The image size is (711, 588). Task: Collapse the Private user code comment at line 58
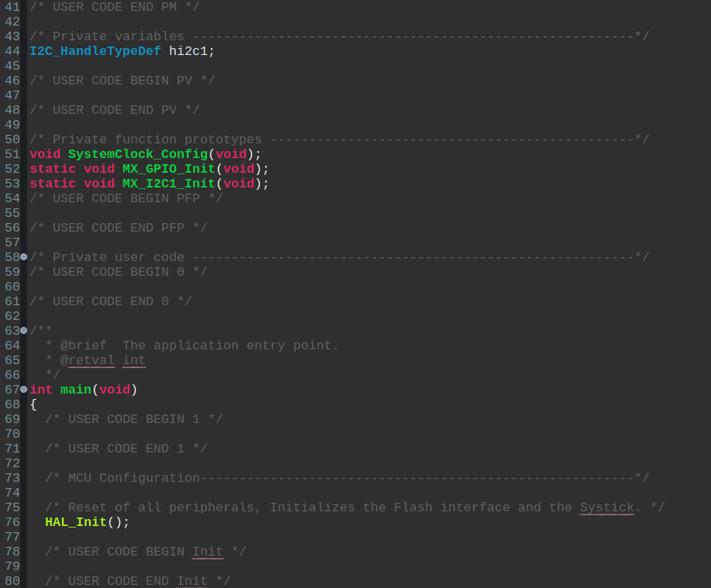pyautogui.click(x=23, y=257)
